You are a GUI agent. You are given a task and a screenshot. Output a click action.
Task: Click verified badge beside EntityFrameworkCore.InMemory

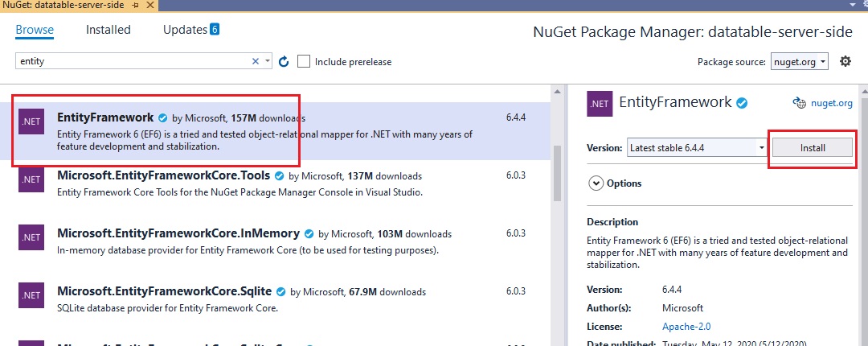coord(309,234)
